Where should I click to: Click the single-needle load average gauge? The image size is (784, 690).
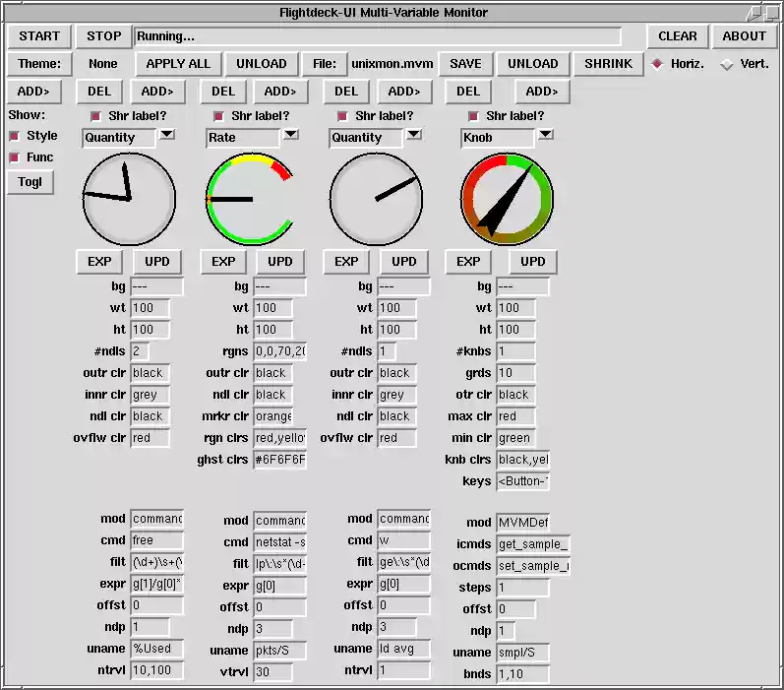tap(375, 199)
